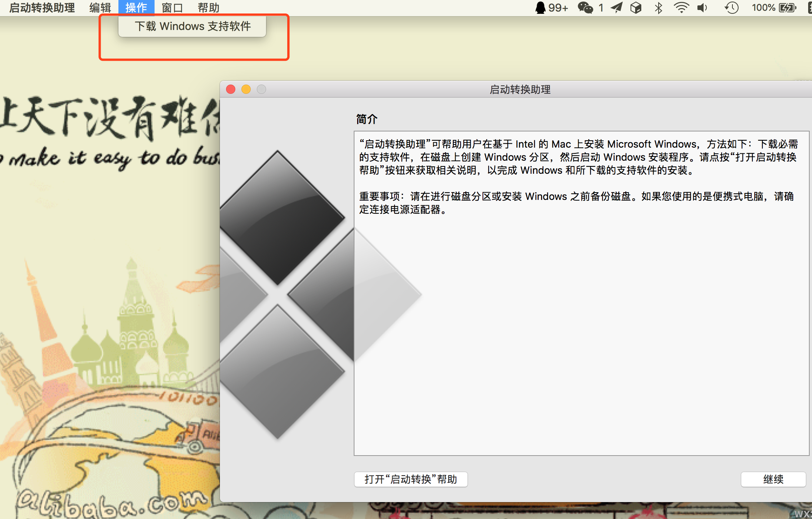Image resolution: width=812 pixels, height=519 pixels.
Task: Minimize the 启动转换助理 window
Action: (246, 89)
